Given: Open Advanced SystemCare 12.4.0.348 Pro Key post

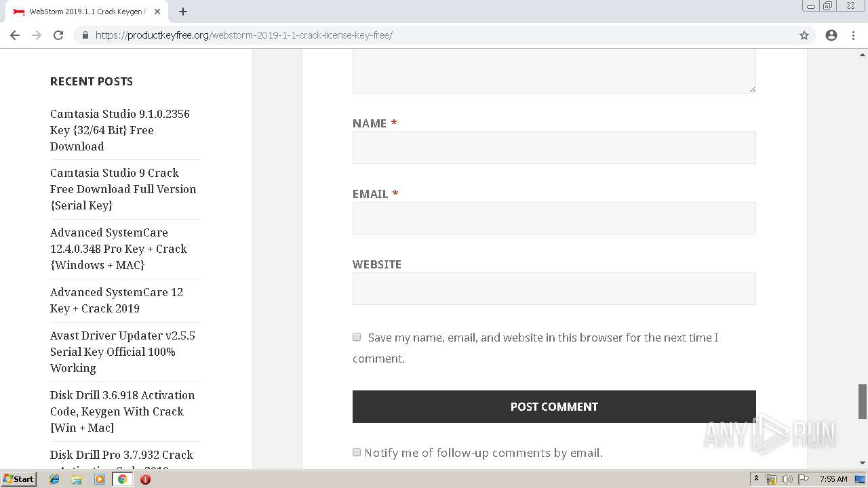Looking at the screenshot, I should pos(119,249).
